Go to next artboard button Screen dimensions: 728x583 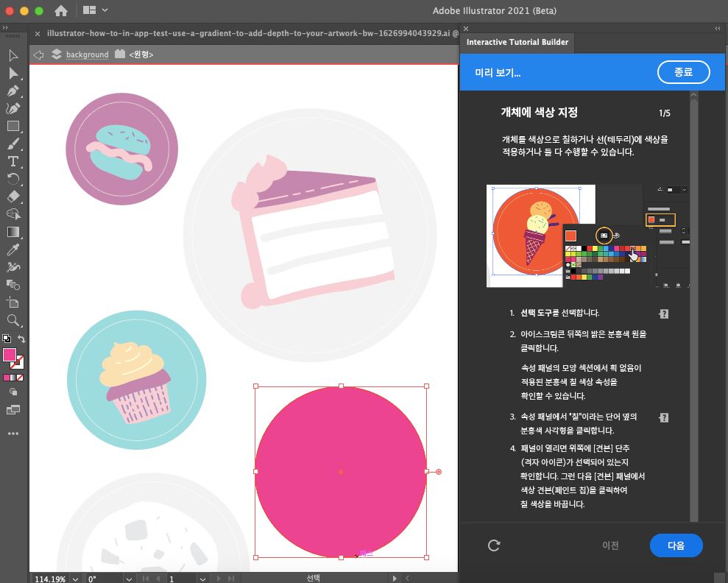point(218,579)
